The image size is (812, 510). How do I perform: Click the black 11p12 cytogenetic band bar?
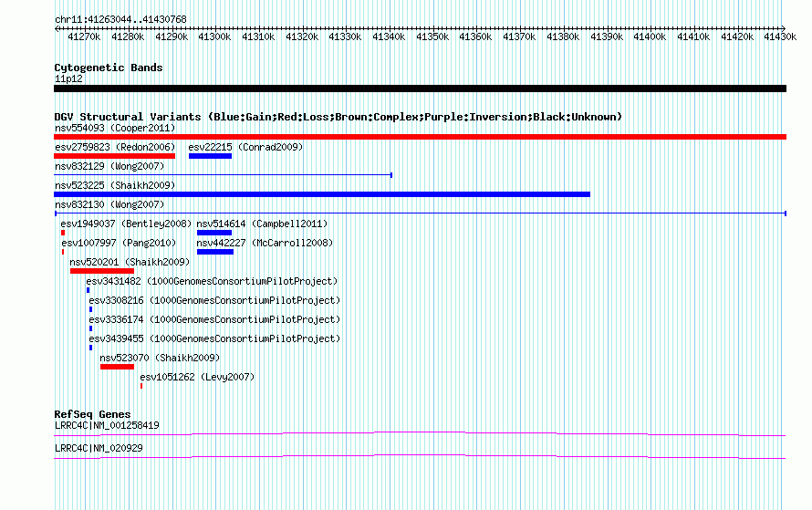420,88
